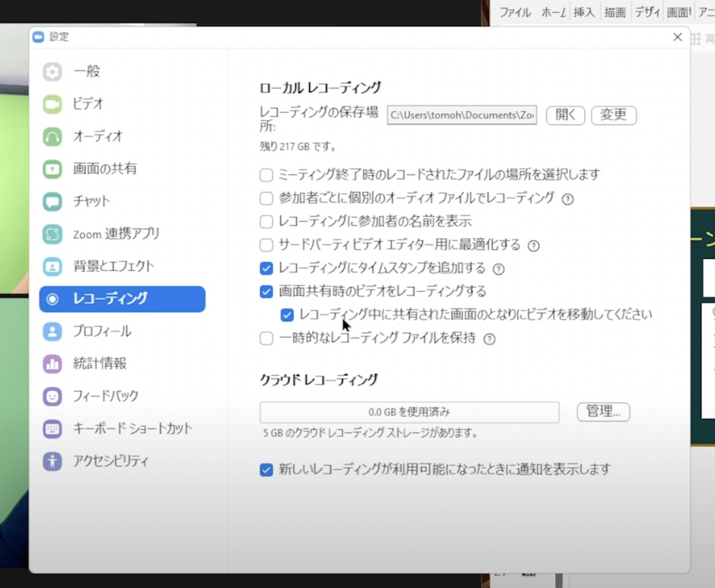The height and width of the screenshot is (588, 715).
Task: Toggle new recording notification checkbox
Action: coord(266,469)
